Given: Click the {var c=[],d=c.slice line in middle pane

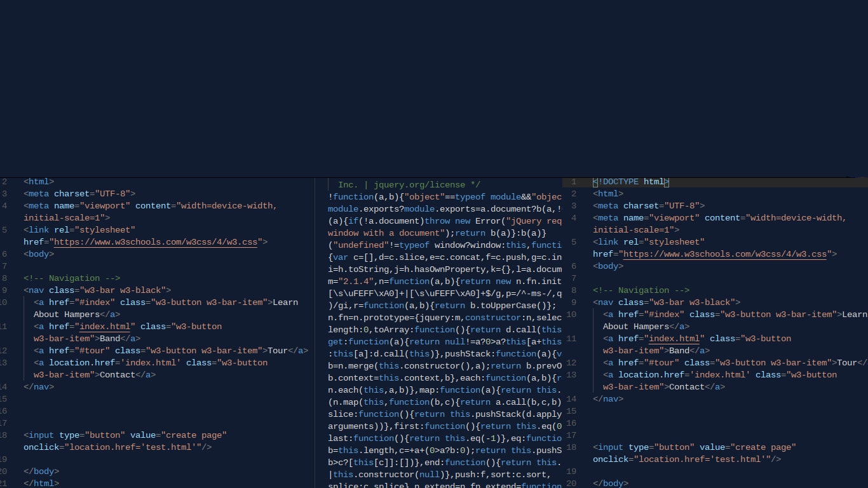Looking at the screenshot, I should click(x=445, y=257).
